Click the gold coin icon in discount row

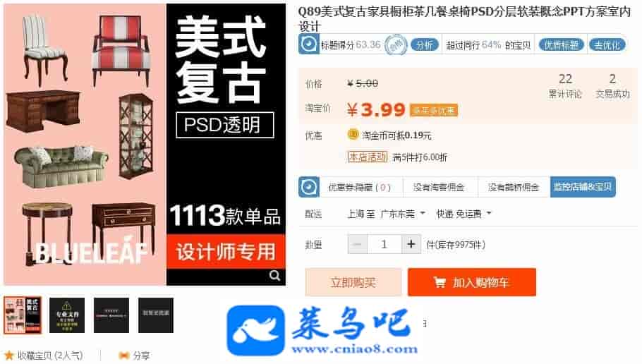click(x=353, y=134)
